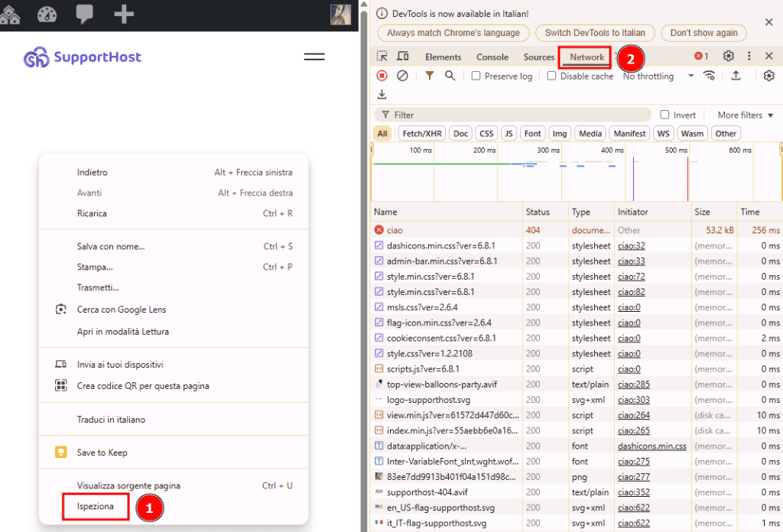The image size is (783, 532).
Task: Switch to the Console tab
Action: click(492, 57)
